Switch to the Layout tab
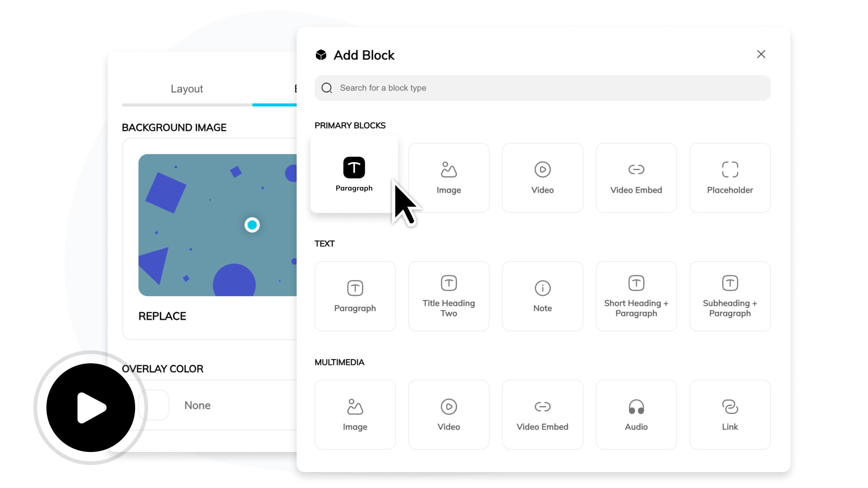 click(x=187, y=89)
